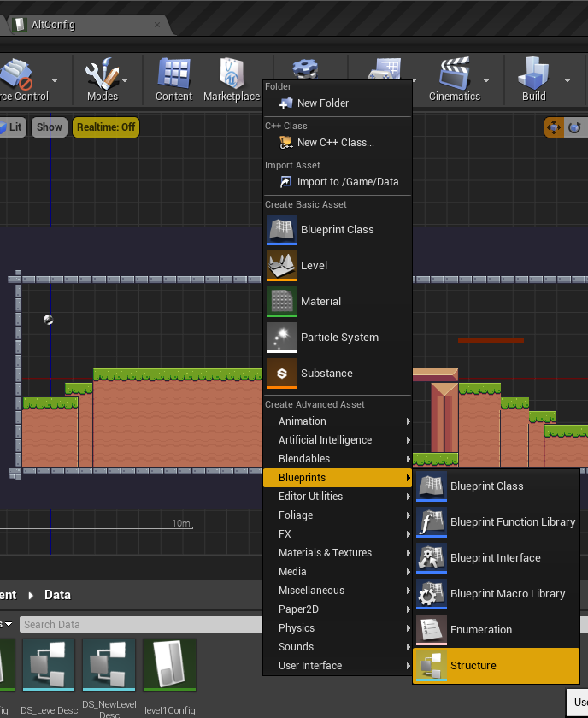
Task: Create a new Material asset
Action: pos(338,301)
